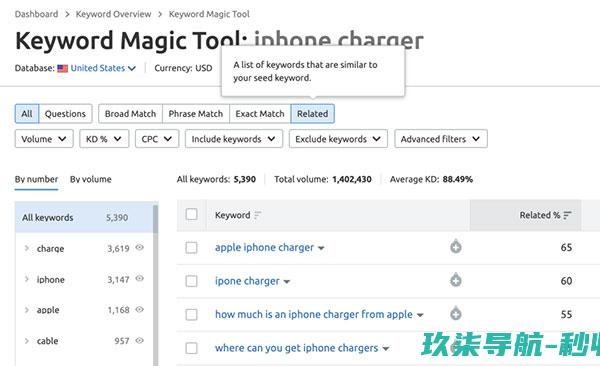
Task: Check 'how much is an iphone charger' checkbox
Action: (x=191, y=315)
